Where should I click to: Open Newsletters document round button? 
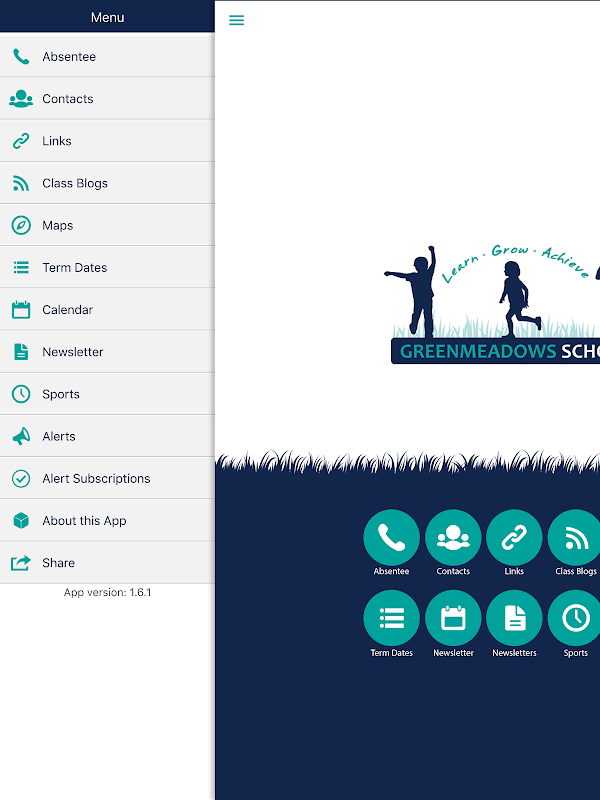point(514,618)
